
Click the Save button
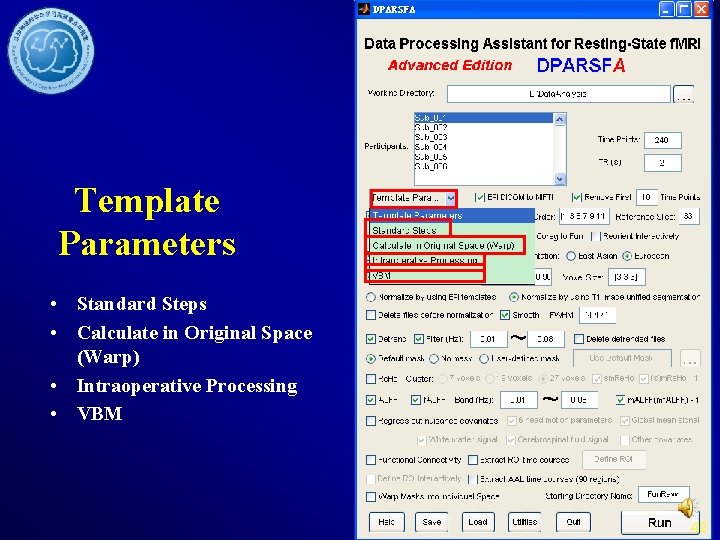[432, 522]
